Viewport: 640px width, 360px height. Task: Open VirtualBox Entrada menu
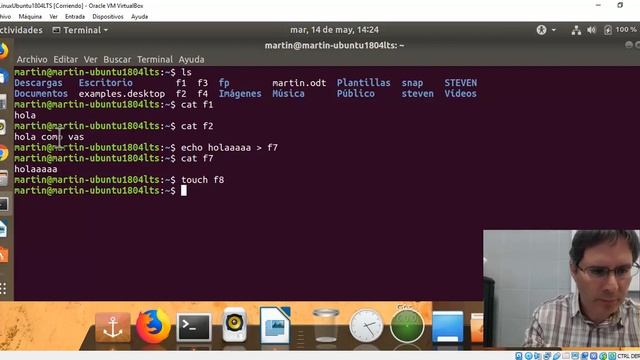[x=75, y=17]
